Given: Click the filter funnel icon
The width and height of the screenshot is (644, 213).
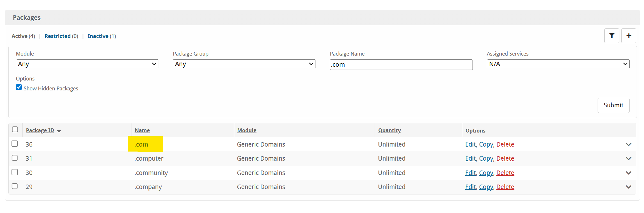Looking at the screenshot, I should coord(611,36).
